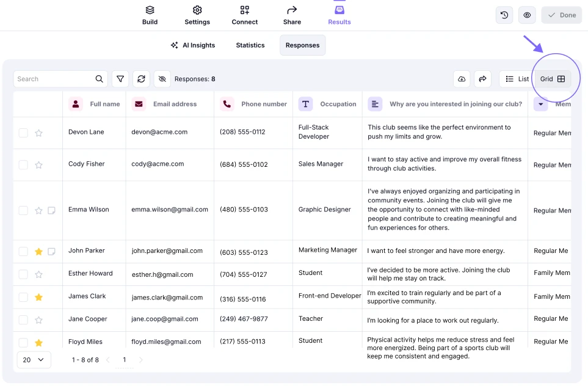The image size is (588, 388).
Task: Click into the Search input field
Action: coord(54,79)
